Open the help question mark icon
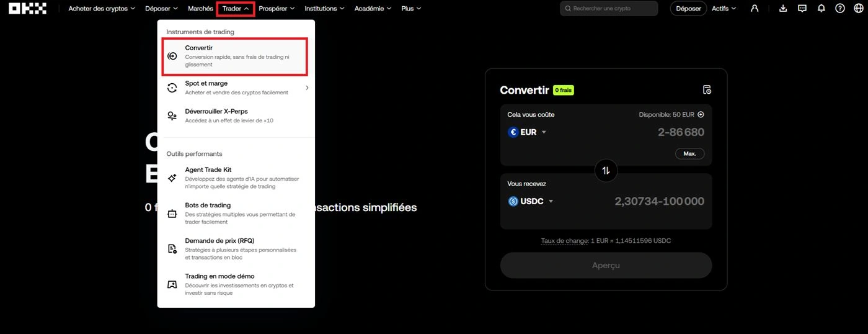Image resolution: width=868 pixels, height=334 pixels. click(840, 9)
